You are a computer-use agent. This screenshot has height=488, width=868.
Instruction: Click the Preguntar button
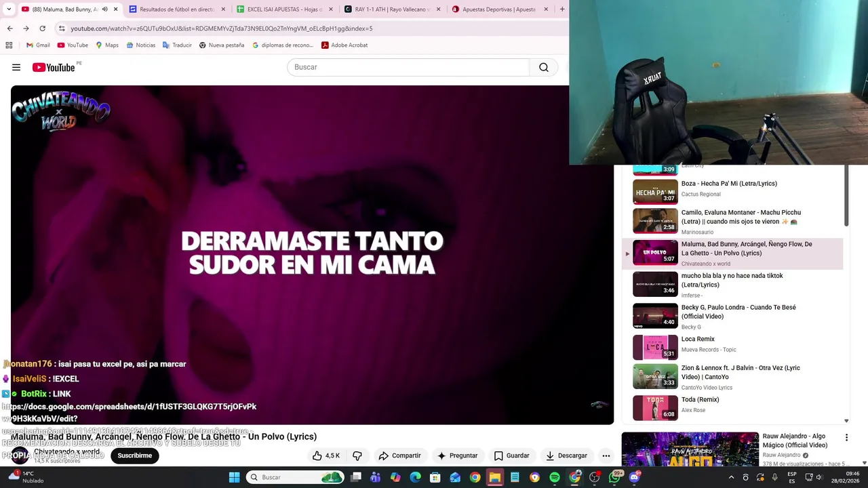[x=458, y=455]
